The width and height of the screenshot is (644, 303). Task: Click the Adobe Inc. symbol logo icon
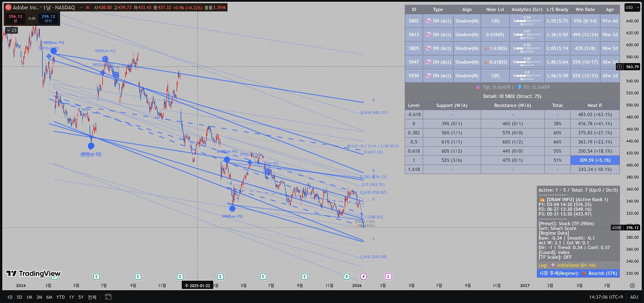click(8, 7)
